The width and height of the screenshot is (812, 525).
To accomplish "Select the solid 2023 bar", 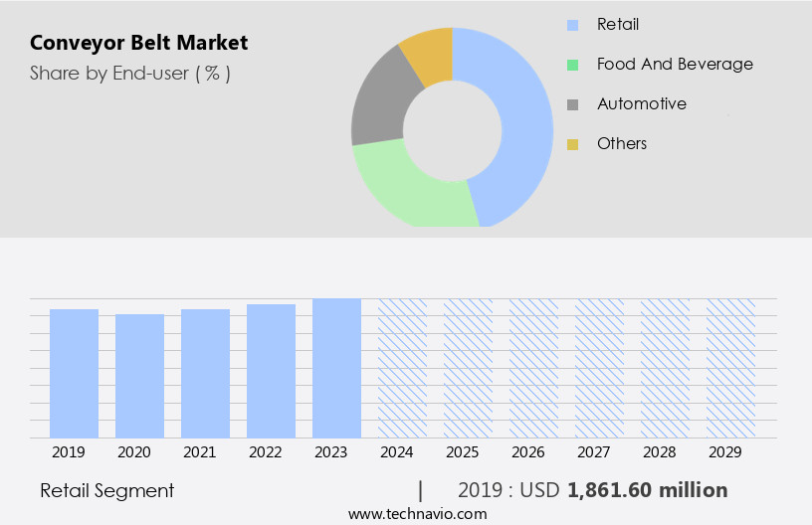I will click(x=336, y=368).
